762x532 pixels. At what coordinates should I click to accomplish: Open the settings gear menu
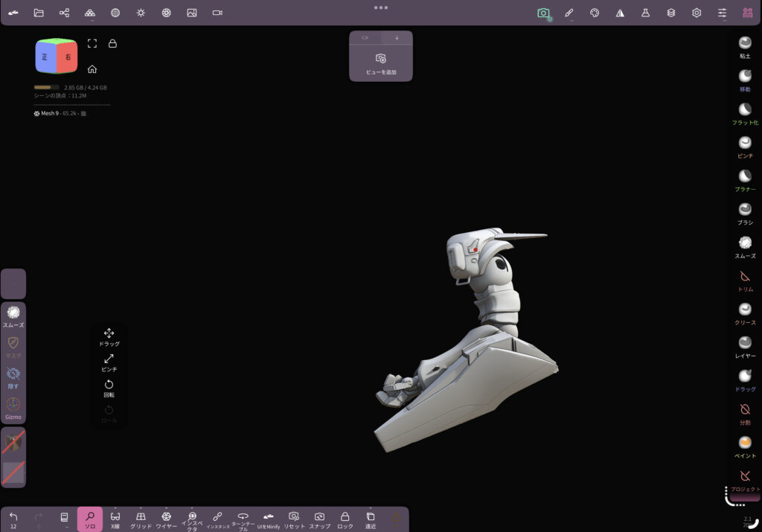pos(697,13)
